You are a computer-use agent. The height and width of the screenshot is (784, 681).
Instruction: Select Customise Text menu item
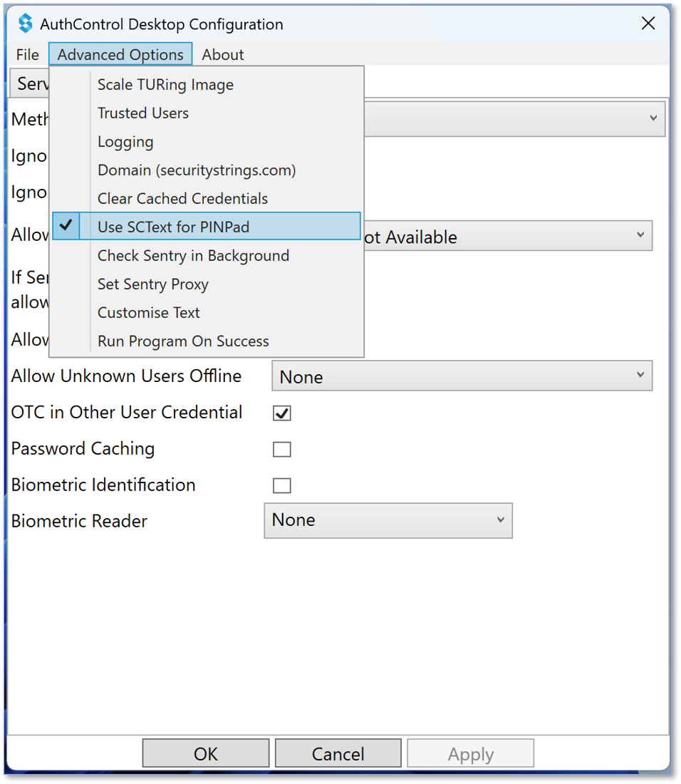207,312
